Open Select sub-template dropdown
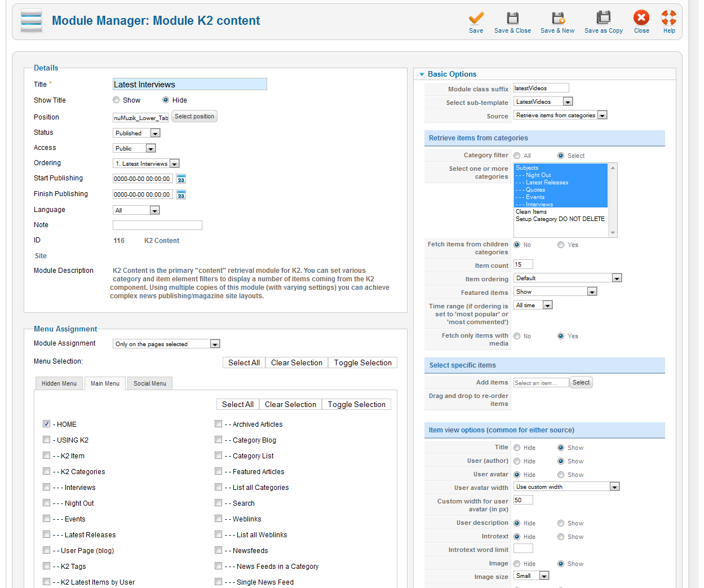This screenshot has height=588, width=704. tap(543, 101)
